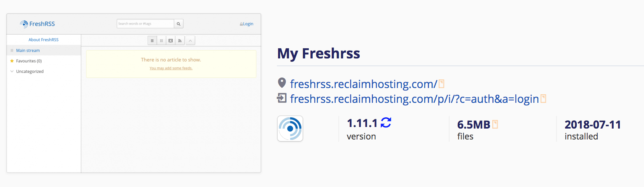The width and height of the screenshot is (644, 187).
Task: Click the version update refresh icon
Action: (386, 123)
